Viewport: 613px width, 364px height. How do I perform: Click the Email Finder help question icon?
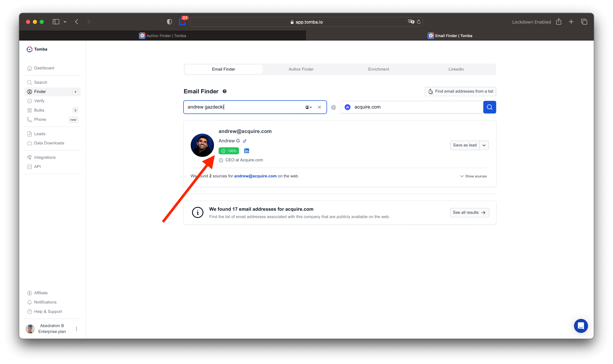point(224,91)
